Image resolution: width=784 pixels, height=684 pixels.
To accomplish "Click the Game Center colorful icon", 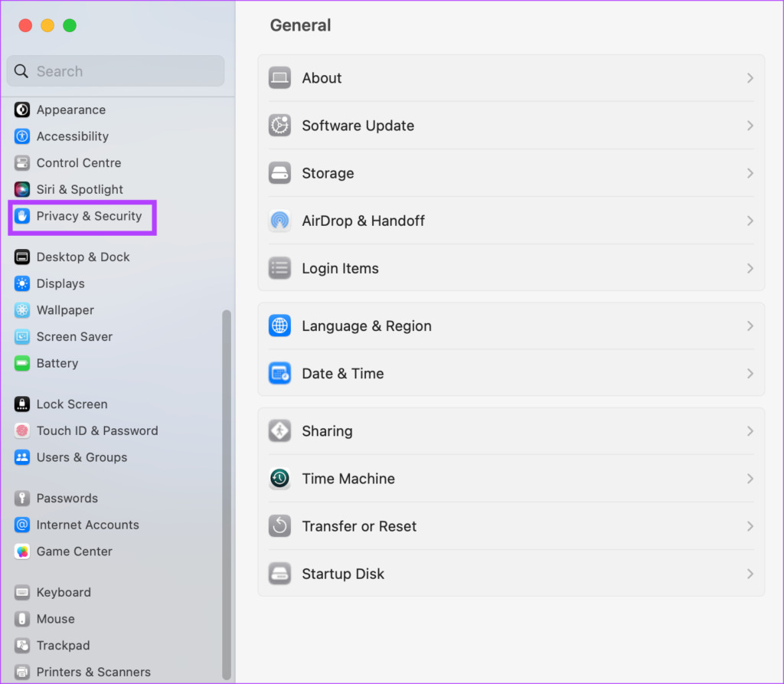I will pyautogui.click(x=22, y=551).
